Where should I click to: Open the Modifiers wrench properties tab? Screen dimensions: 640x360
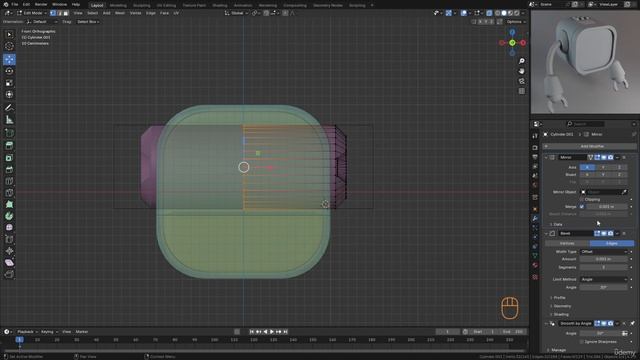point(535,218)
